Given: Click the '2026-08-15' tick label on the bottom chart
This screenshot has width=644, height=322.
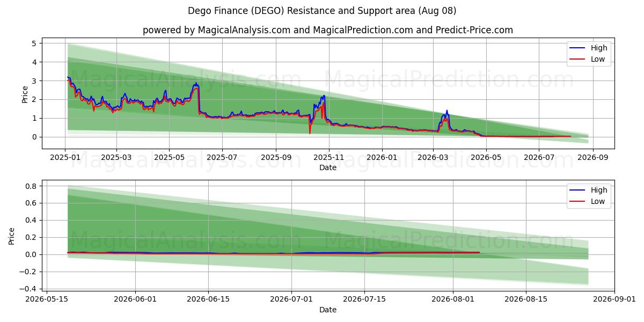Looking at the screenshot, I should click(526, 299).
